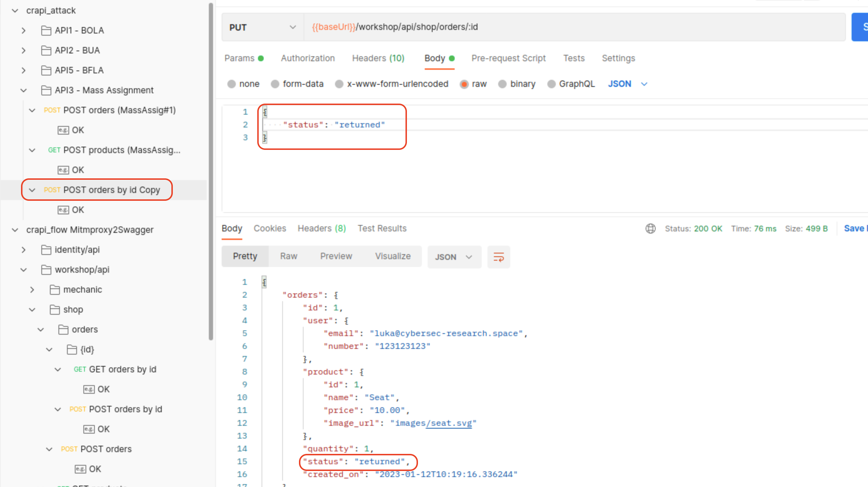Image resolution: width=868 pixels, height=487 pixels.
Task: Open the Raw response view tab
Action: [x=288, y=256]
